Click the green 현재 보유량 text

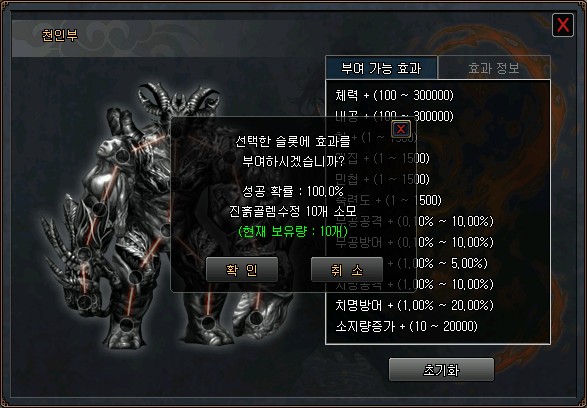tap(293, 232)
